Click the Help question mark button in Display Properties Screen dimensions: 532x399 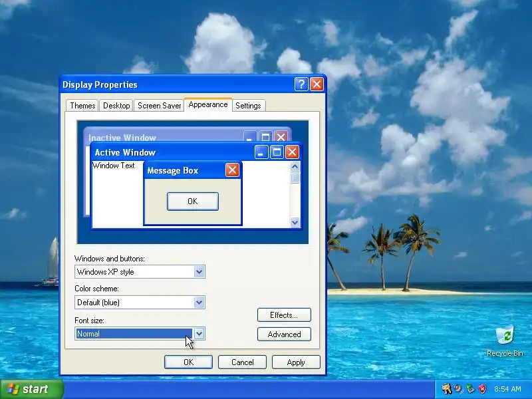tap(301, 84)
